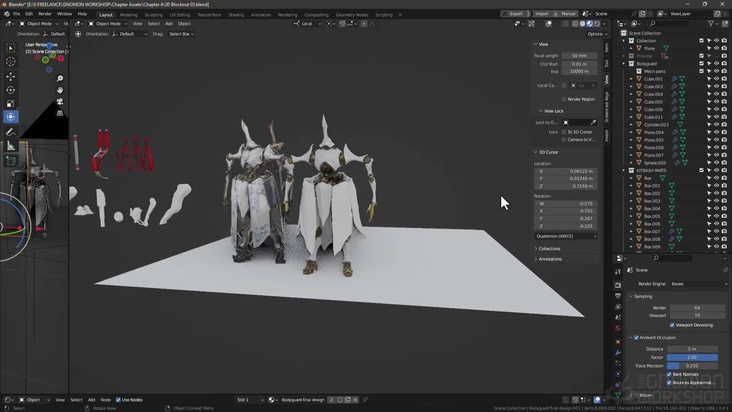Open the Quaternion (WXYZ) rotation mode dropdown

566,237
